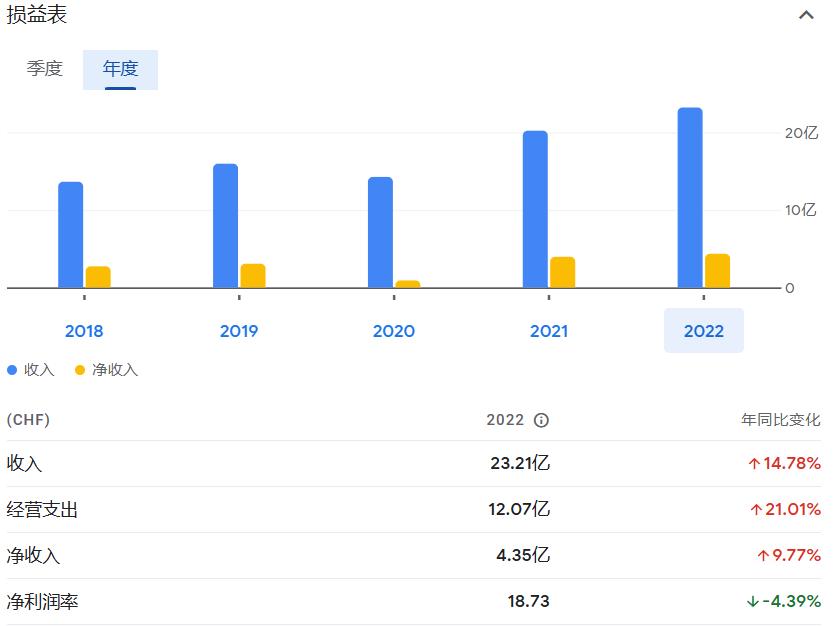Click the 2022 yellow net income bar
834x626 pixels.
coord(717,271)
